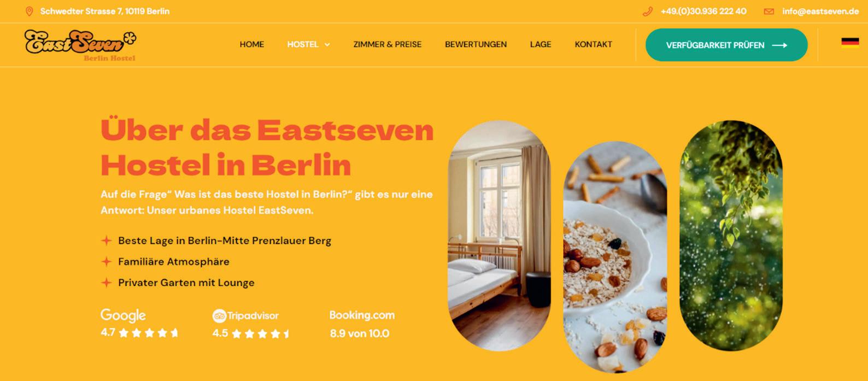Image resolution: width=868 pixels, height=381 pixels.
Task: Open the Lage menu item
Action: [541, 44]
